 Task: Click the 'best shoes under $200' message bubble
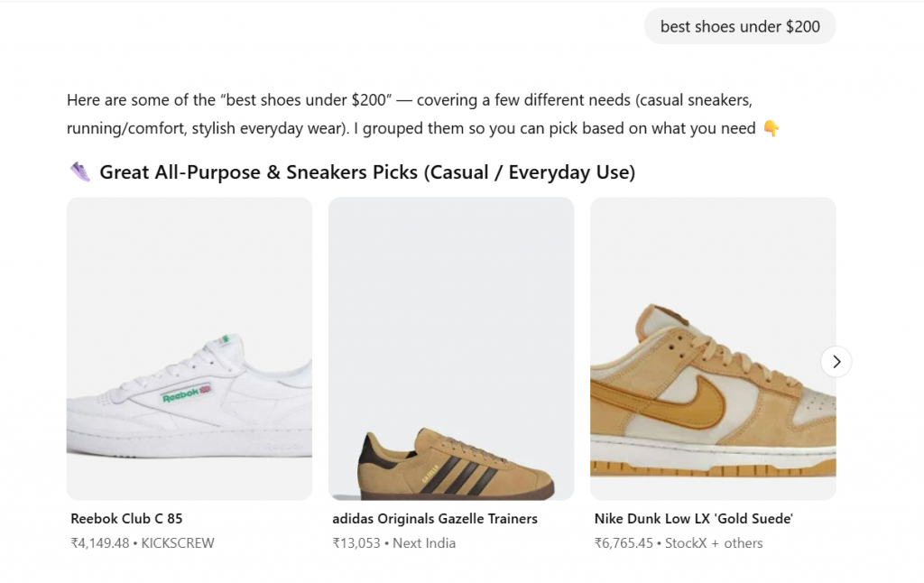tap(740, 26)
